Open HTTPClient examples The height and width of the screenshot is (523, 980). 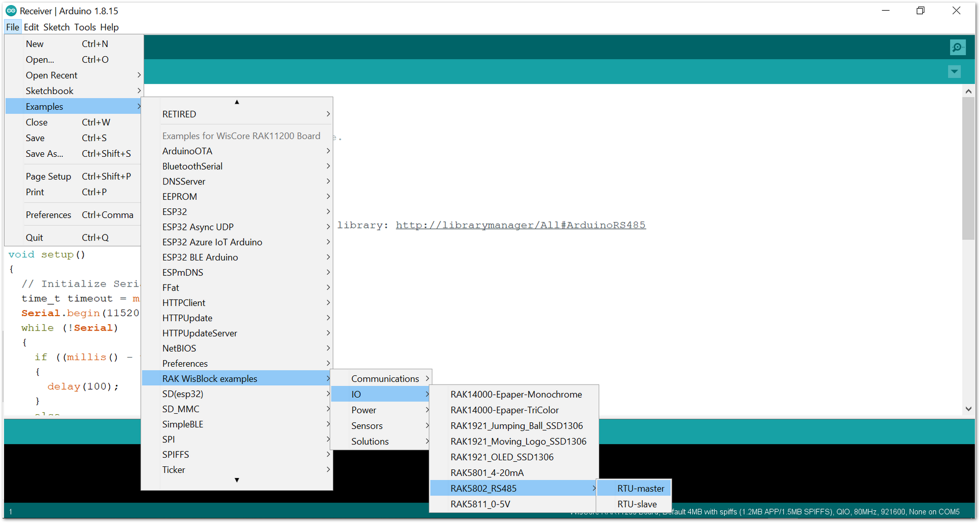[237, 303]
